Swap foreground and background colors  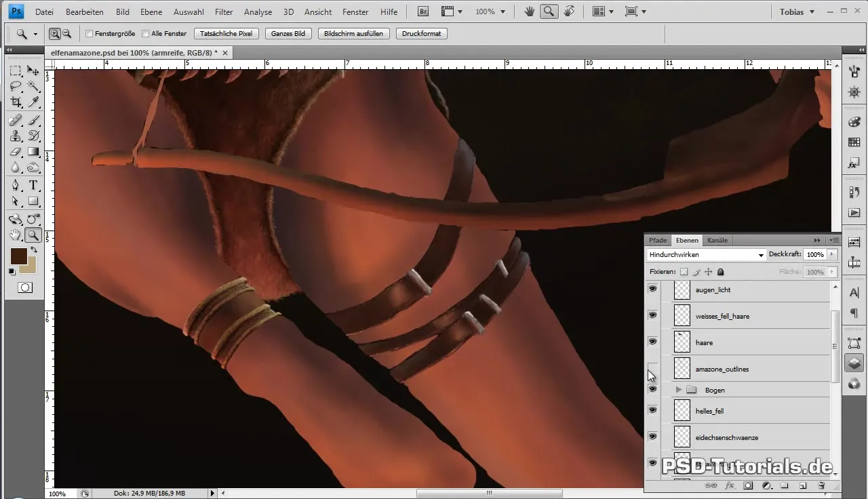(34, 250)
